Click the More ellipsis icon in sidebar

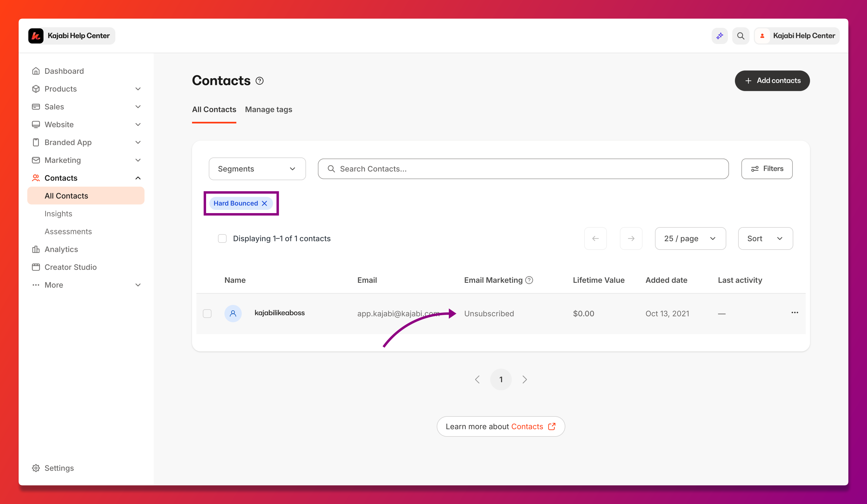(36, 285)
